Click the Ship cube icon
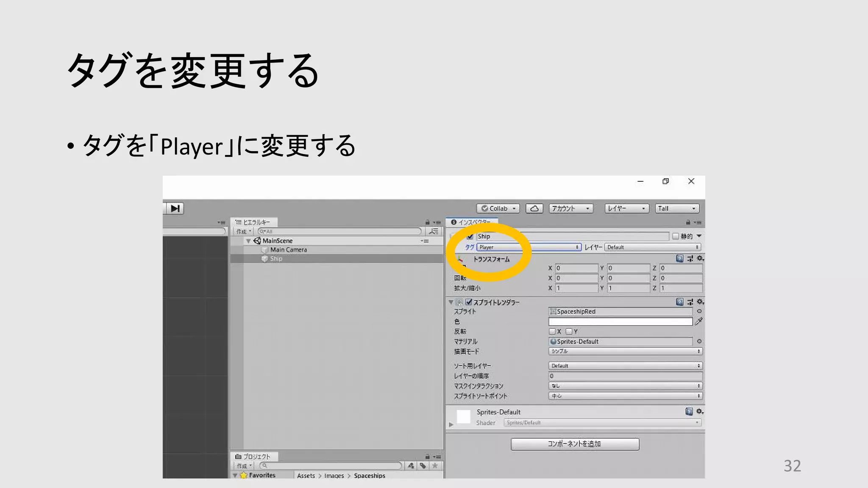This screenshot has width=868, height=488. (265, 259)
